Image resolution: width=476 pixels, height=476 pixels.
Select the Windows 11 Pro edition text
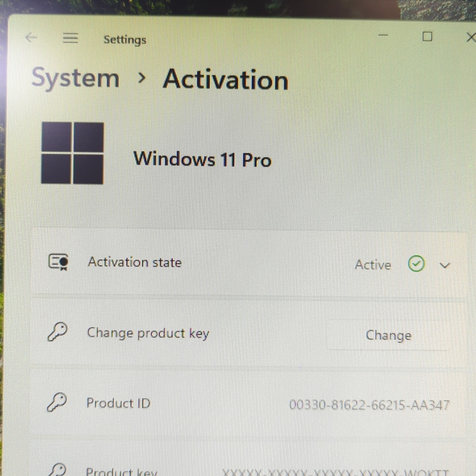pyautogui.click(x=202, y=159)
